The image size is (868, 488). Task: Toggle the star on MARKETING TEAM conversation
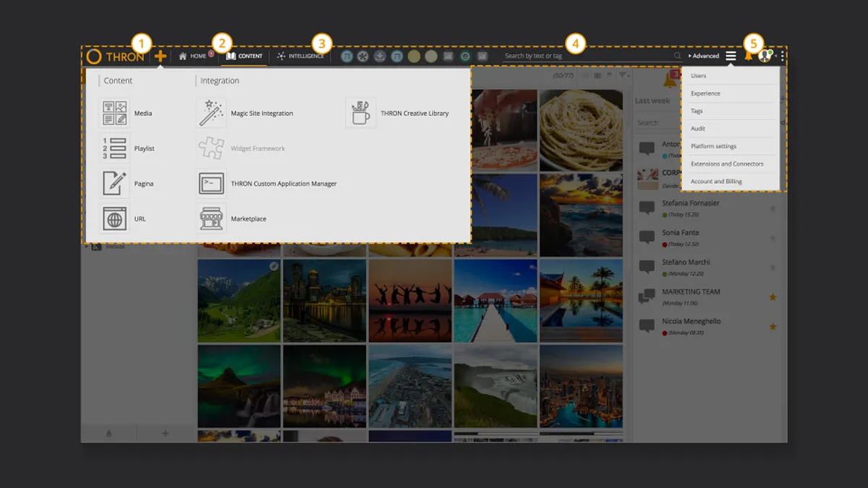(773, 297)
